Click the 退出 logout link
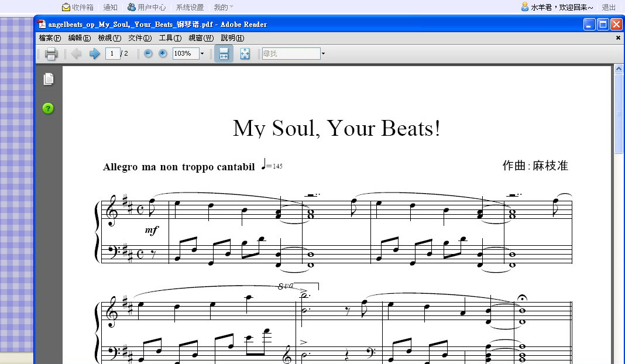The image size is (625, 364). coord(609,7)
